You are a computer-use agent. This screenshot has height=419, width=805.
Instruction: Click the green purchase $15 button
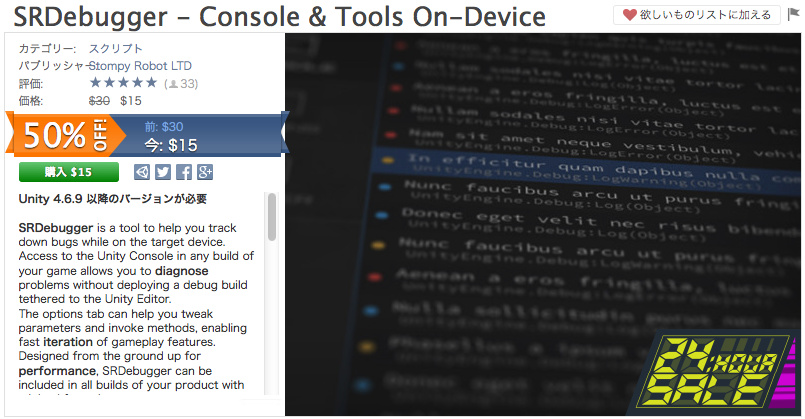[69, 172]
